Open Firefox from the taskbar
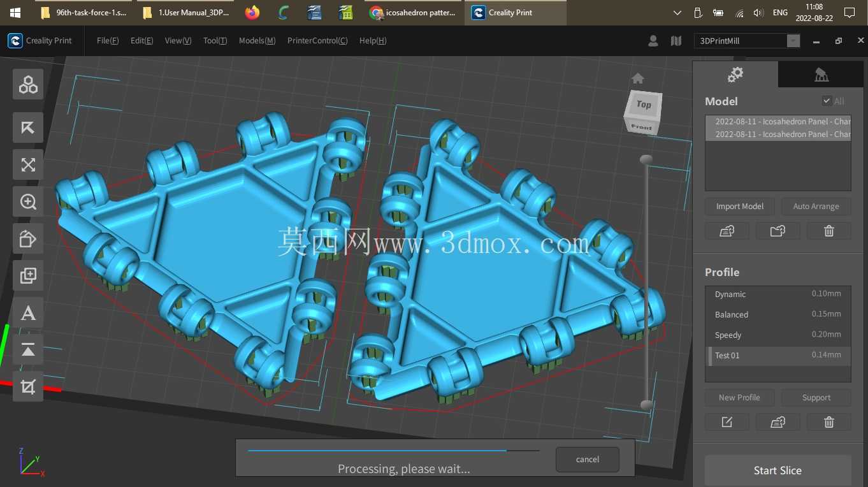868x487 pixels. (x=252, y=13)
